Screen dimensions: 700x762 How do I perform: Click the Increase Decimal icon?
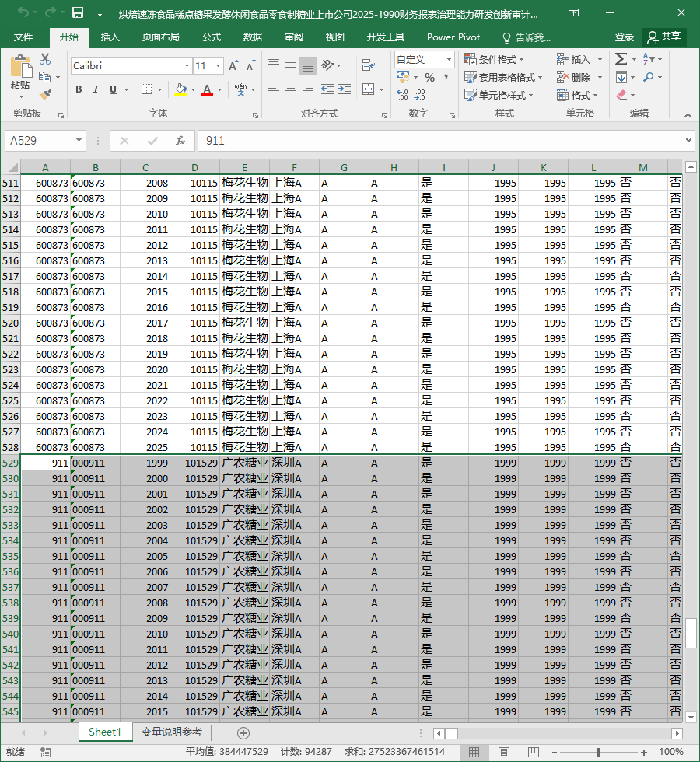403,94
